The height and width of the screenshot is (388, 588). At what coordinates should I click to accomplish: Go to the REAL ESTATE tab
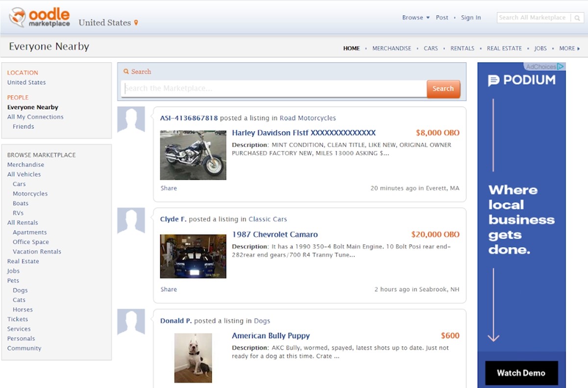pos(504,48)
